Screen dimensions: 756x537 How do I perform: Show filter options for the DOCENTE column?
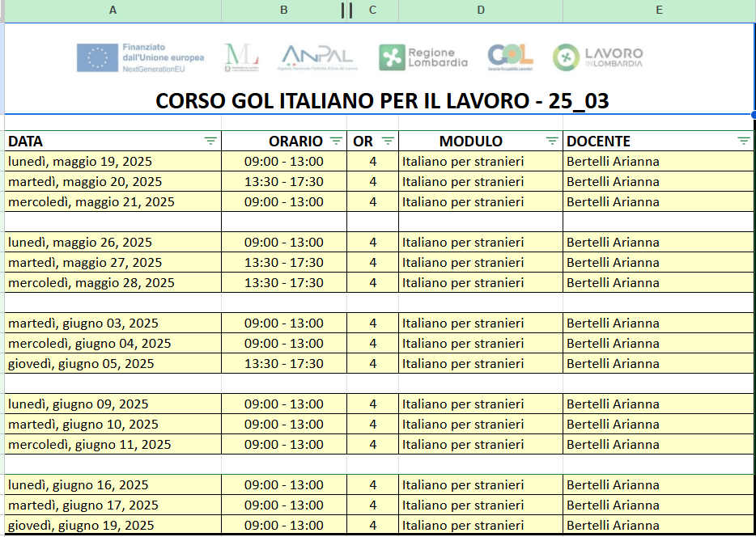[x=744, y=141]
